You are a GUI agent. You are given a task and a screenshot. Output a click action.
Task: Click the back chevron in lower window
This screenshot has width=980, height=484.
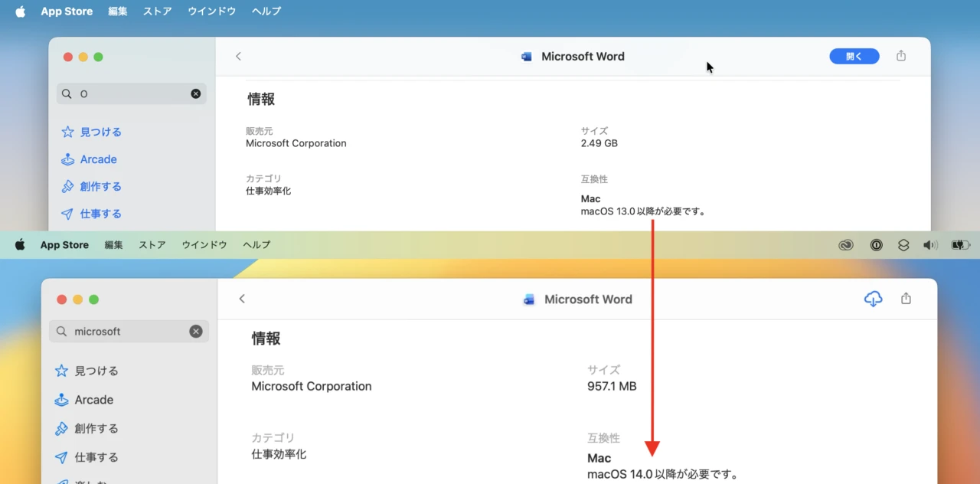click(242, 299)
